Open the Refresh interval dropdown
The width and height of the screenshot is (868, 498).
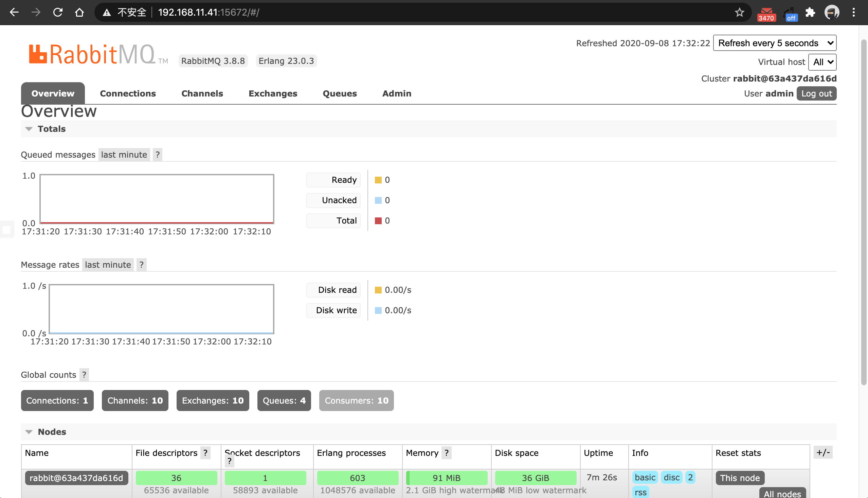[774, 43]
